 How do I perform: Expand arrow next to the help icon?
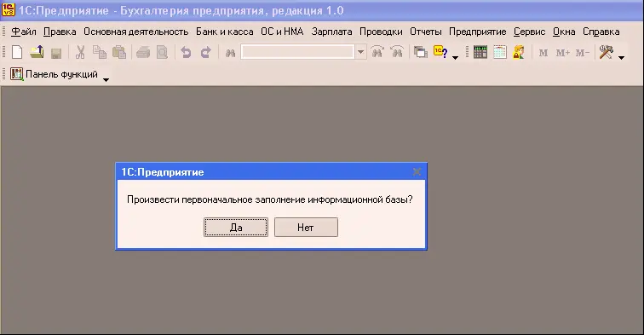[x=455, y=58]
